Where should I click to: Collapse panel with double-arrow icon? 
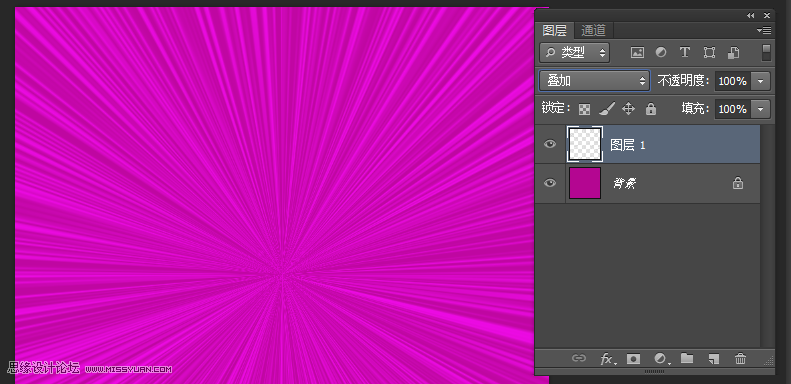751,16
